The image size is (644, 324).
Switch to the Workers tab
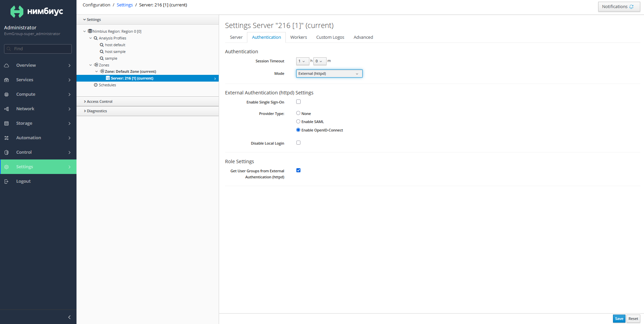(299, 37)
